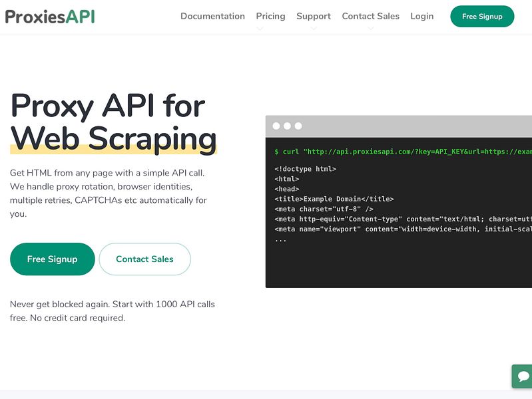Click the green curl command line
Viewport: 532px width, 399px height.
pos(403,152)
